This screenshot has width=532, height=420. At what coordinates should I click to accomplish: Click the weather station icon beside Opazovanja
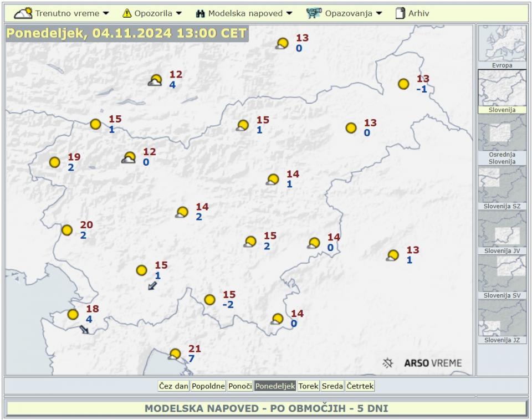tap(314, 13)
